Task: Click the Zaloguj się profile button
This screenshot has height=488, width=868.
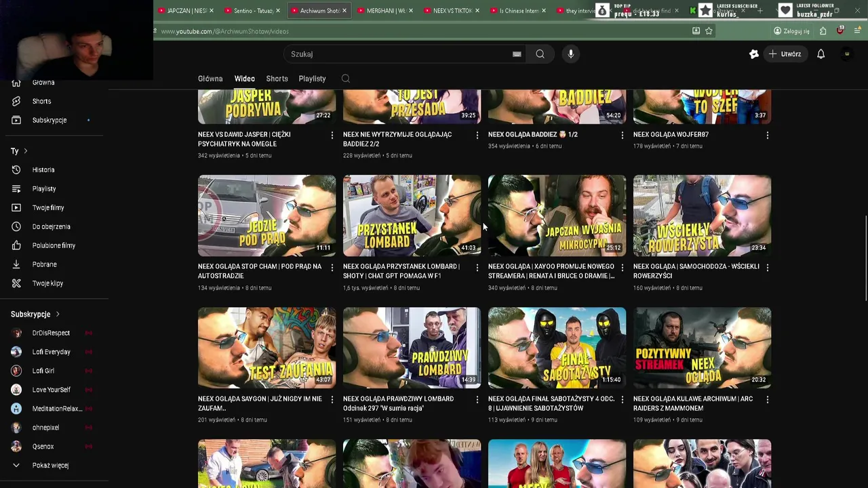Action: 791,30
